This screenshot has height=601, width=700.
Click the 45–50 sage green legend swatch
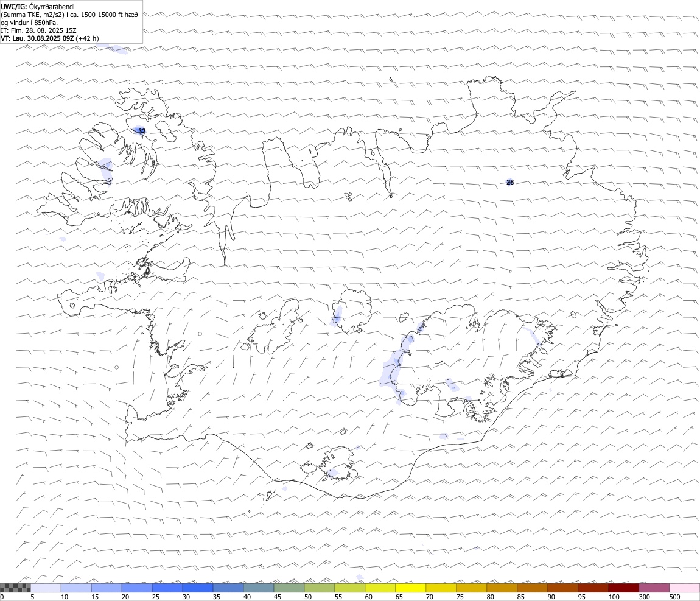coord(289,588)
